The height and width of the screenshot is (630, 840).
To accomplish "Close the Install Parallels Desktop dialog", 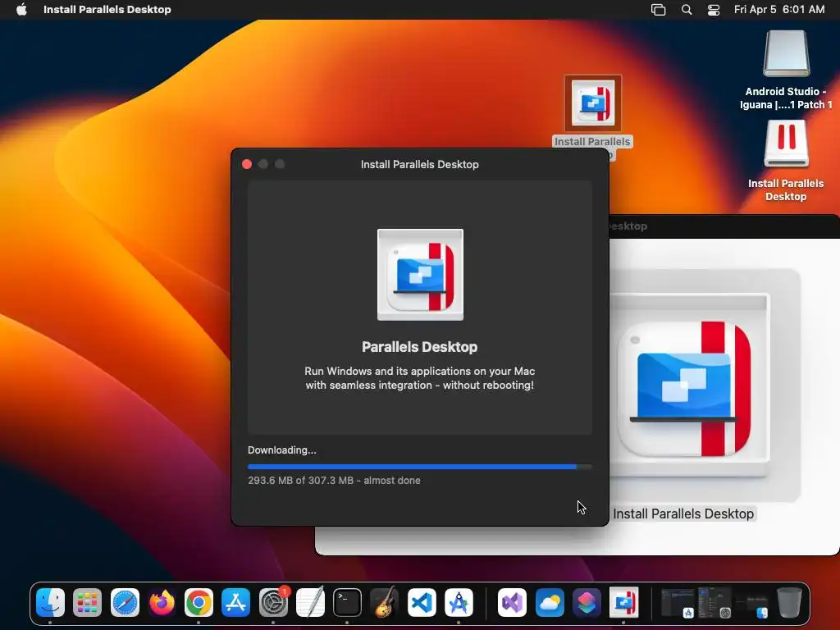I will 247,164.
